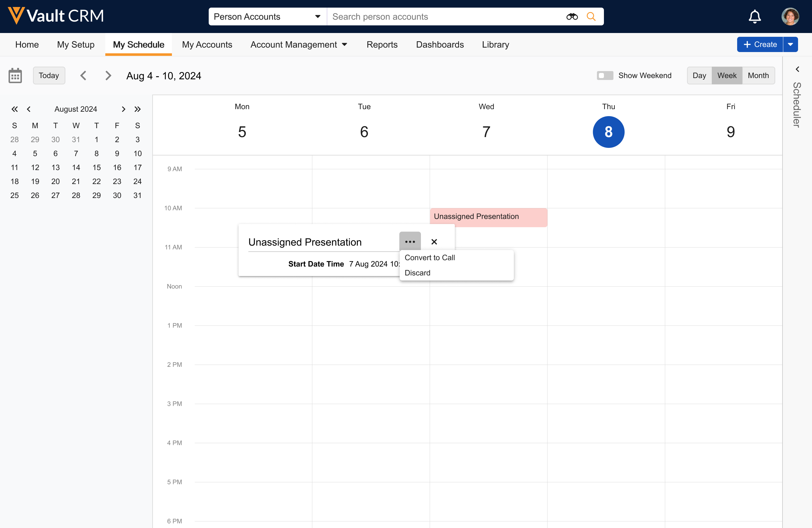The width and height of the screenshot is (812, 528).
Task: Click the orange magnifier search icon
Action: (x=591, y=16)
